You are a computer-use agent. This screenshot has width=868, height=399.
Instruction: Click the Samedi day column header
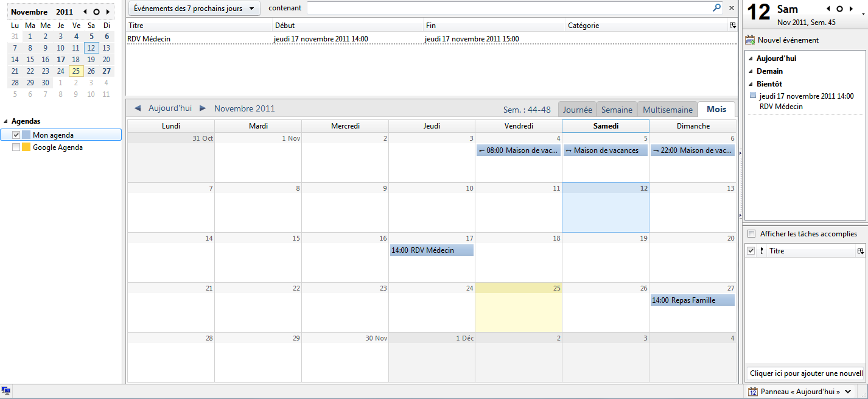coord(606,126)
